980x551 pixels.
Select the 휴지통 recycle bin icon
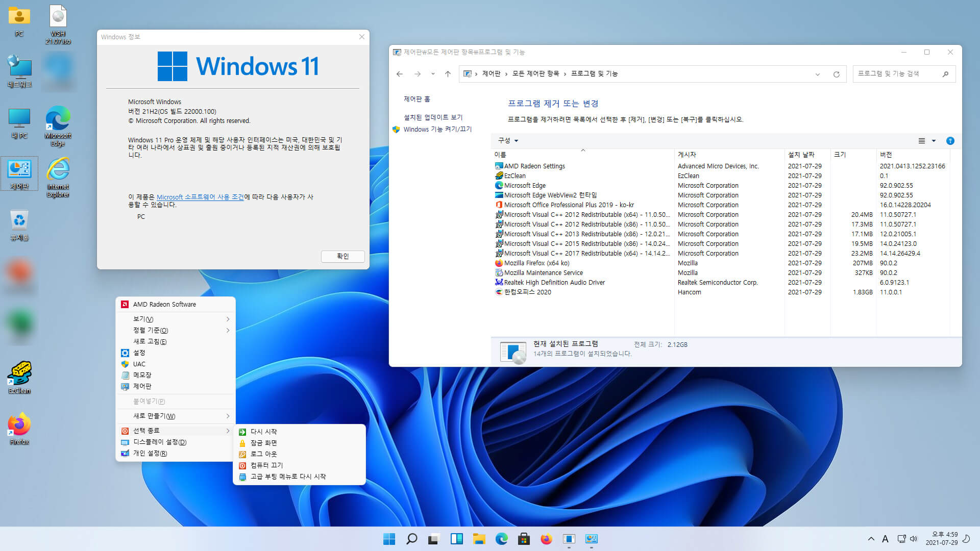(19, 226)
